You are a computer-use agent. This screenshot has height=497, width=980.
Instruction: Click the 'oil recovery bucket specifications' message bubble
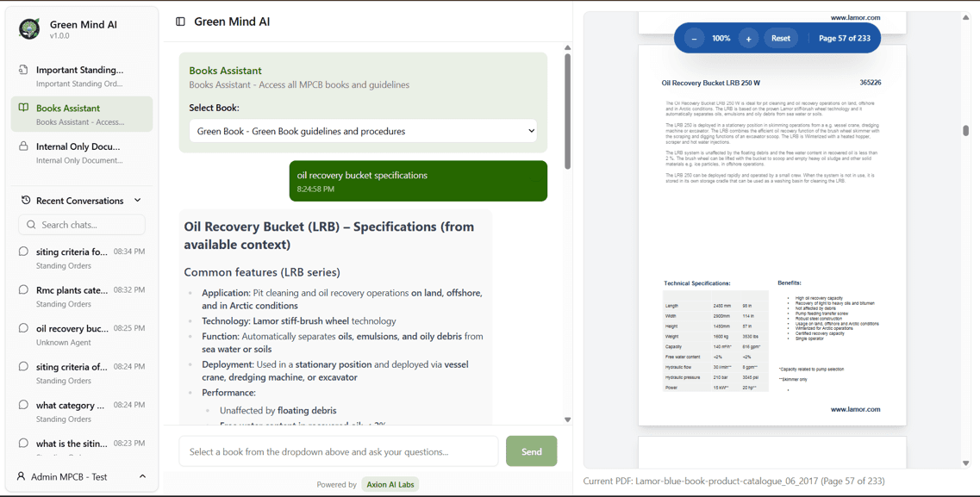coord(418,181)
